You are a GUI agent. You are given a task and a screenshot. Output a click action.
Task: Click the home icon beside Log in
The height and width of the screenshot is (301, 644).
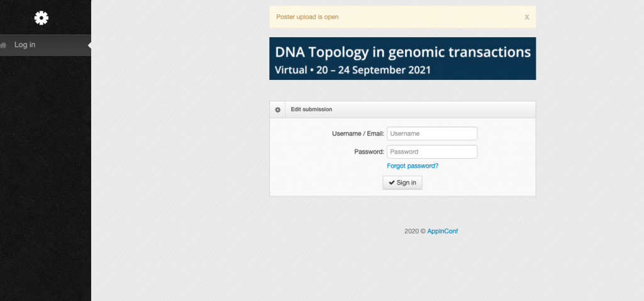pyautogui.click(x=3, y=45)
